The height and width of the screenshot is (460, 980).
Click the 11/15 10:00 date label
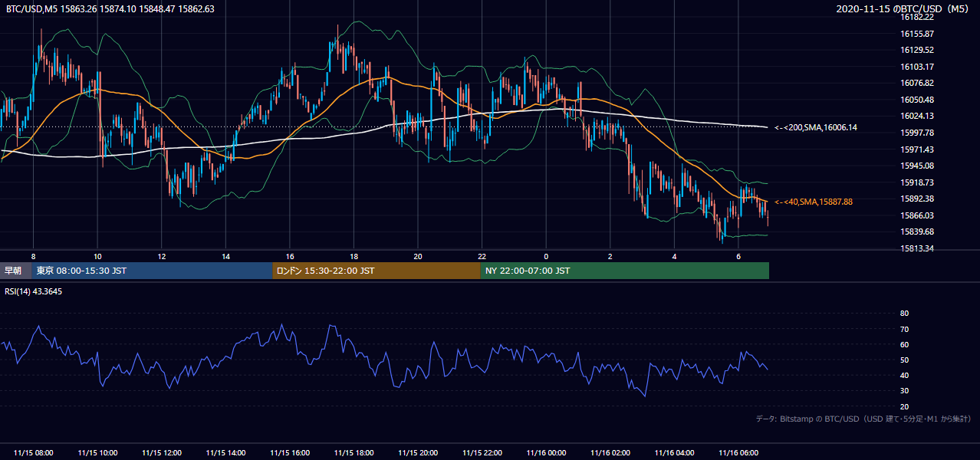[x=97, y=453]
